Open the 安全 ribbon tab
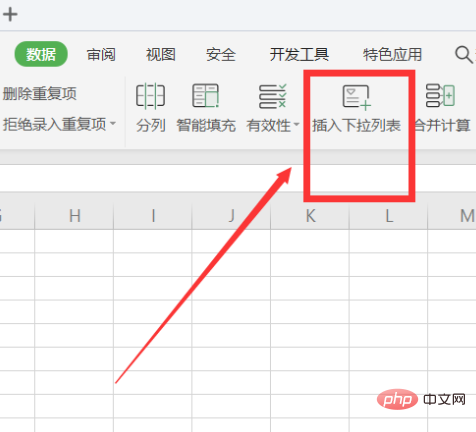This screenshot has width=476, height=432. click(x=221, y=55)
